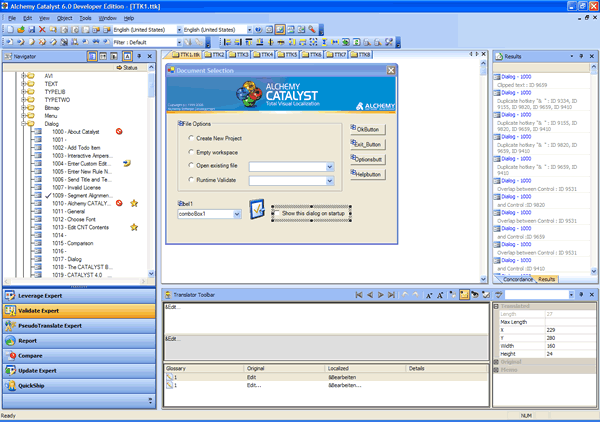Select the Open existing file radio button

pos(191,165)
